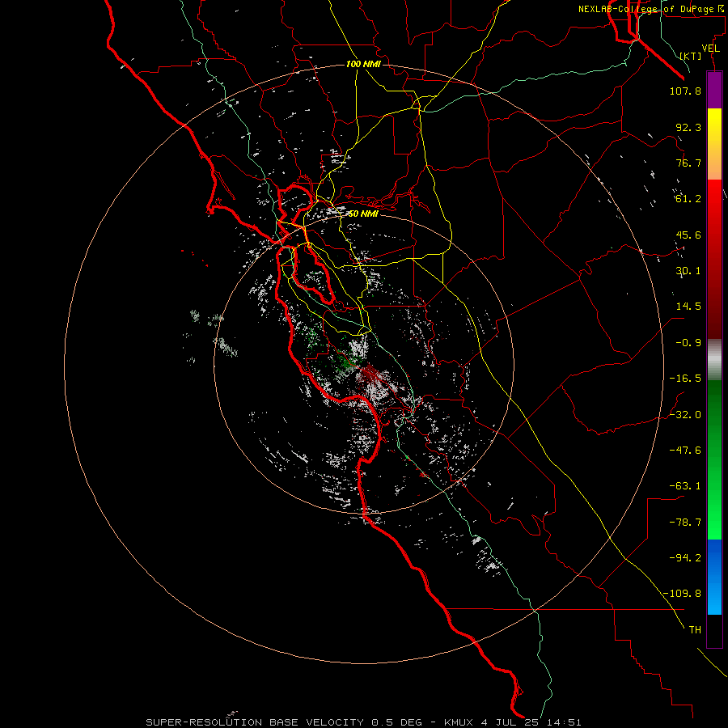Click the red segment of the velocity bar
Image resolution: width=728 pixels, height=728 pixels.
pyautogui.click(x=714, y=259)
